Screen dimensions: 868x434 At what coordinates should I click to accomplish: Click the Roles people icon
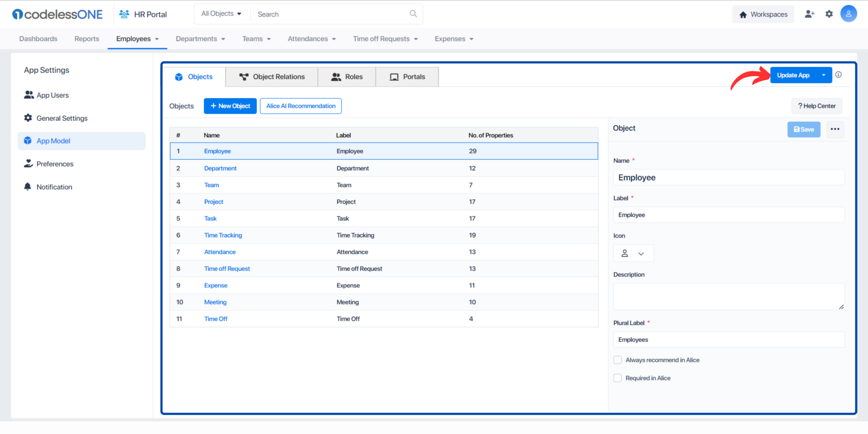coord(336,77)
